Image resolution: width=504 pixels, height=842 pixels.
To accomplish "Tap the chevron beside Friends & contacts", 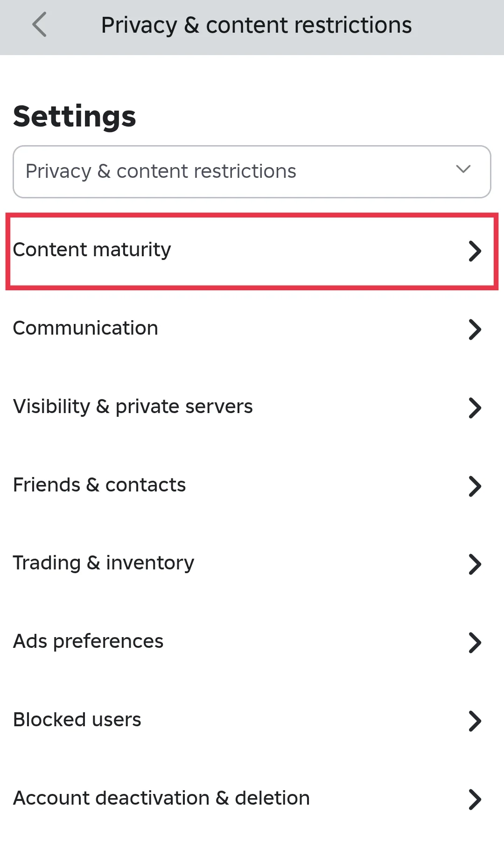I will coord(475,486).
